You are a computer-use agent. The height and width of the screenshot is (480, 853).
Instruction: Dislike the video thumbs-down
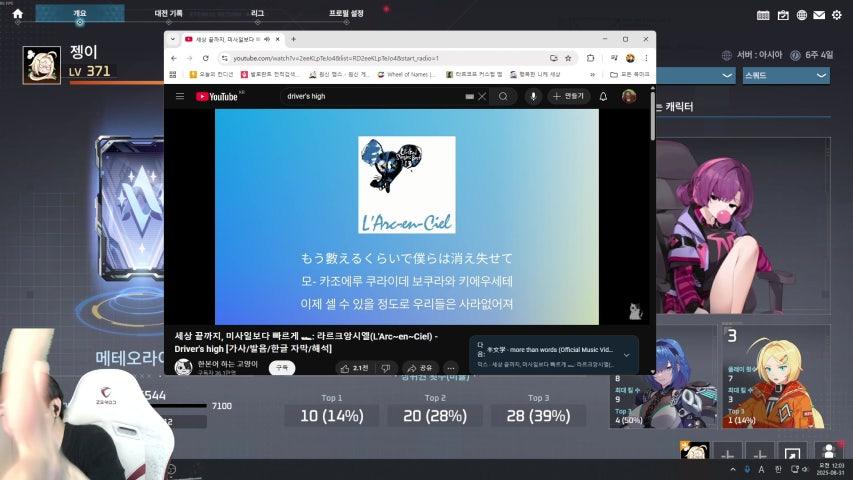coord(386,368)
